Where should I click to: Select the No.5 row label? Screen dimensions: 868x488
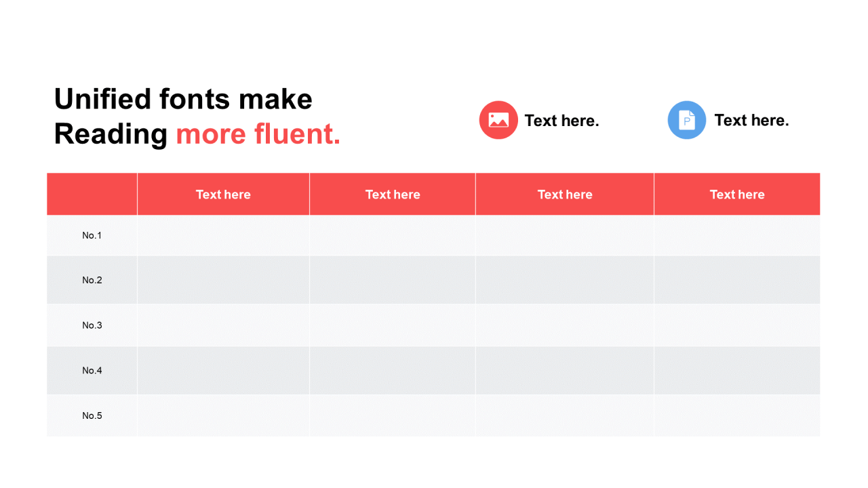point(92,415)
